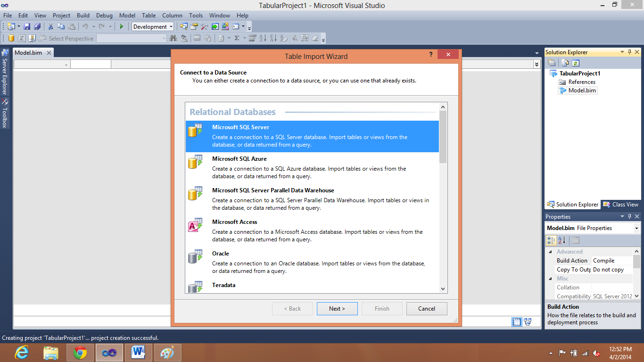644x362 pixels.
Task: Open the Server Explorer side tab
Action: click(x=5, y=72)
